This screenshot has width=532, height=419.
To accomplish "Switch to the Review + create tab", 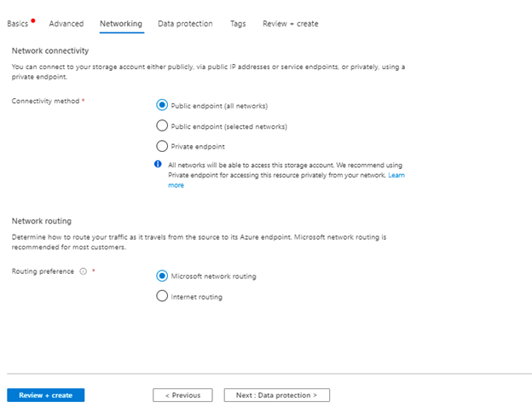I will [x=290, y=24].
